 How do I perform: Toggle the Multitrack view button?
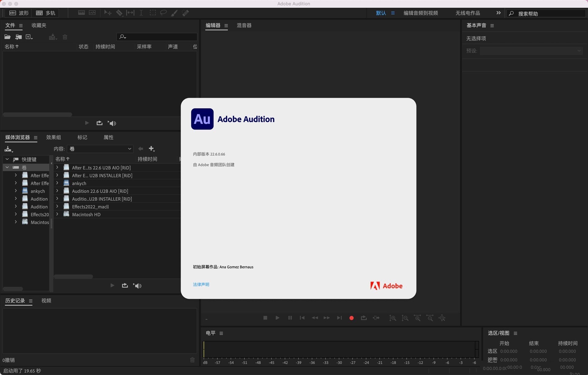[x=46, y=13]
